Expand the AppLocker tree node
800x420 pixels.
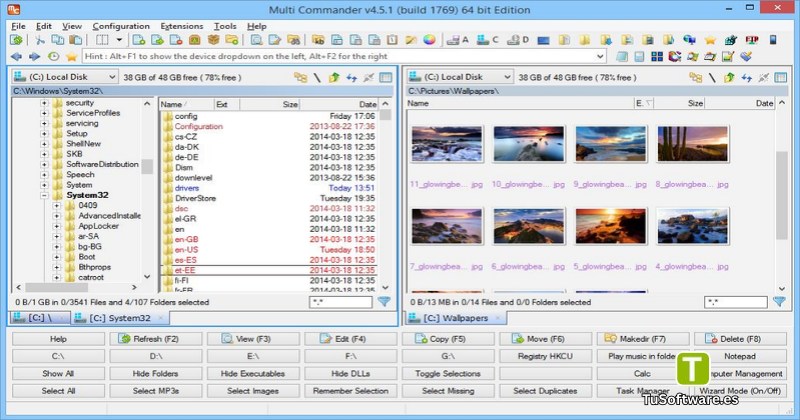tap(57, 226)
